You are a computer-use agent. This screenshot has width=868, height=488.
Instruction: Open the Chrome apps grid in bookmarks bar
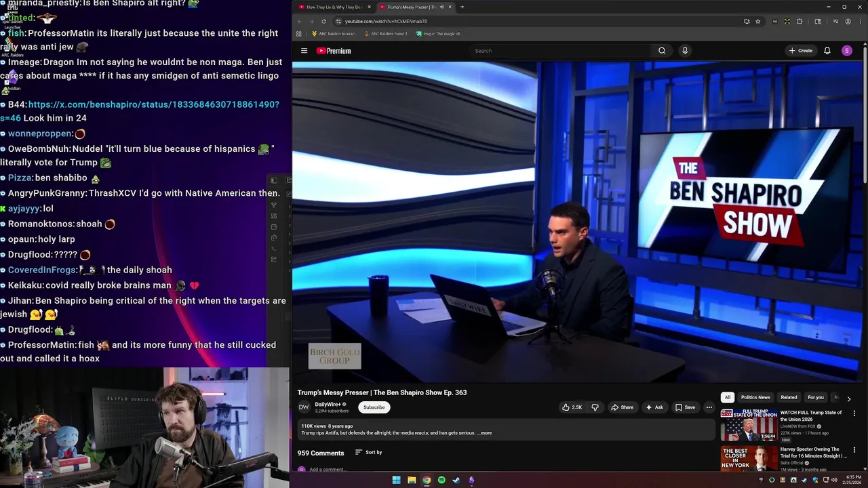299,33
